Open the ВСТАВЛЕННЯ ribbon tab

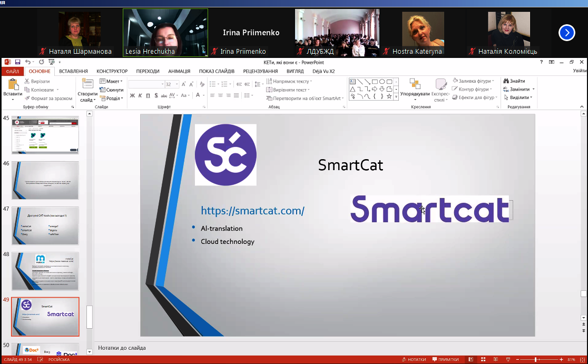pyautogui.click(x=73, y=71)
